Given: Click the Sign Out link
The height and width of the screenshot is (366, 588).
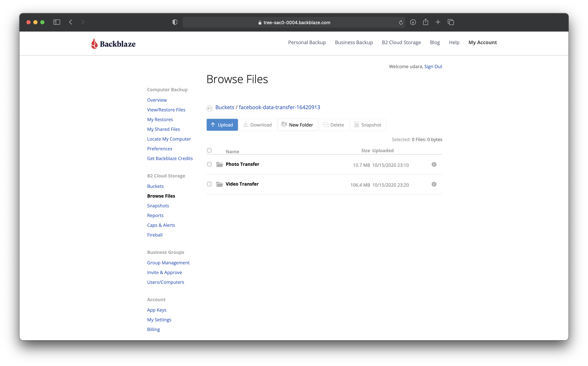Looking at the screenshot, I should (433, 66).
